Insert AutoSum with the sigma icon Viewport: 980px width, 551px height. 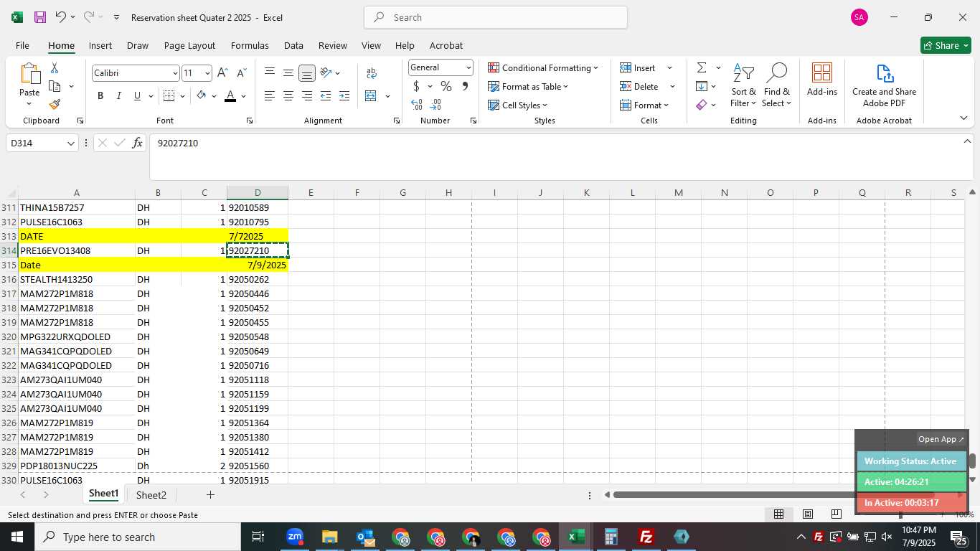click(702, 67)
